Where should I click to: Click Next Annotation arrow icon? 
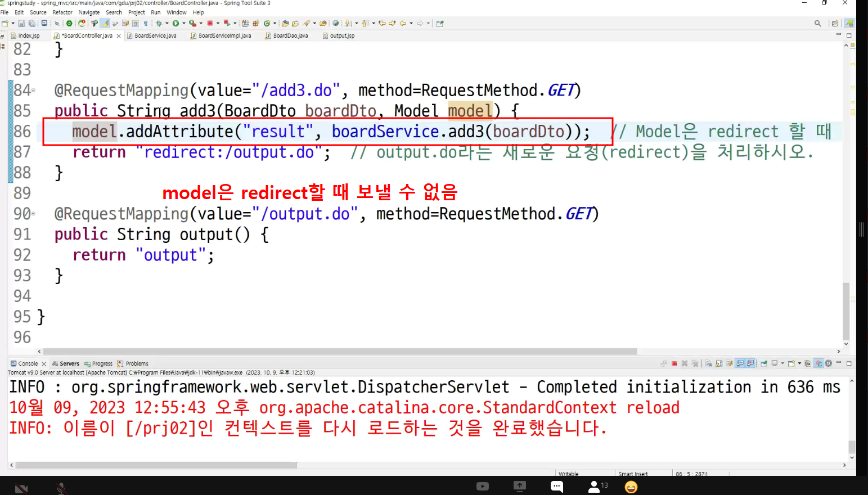pos(347,23)
